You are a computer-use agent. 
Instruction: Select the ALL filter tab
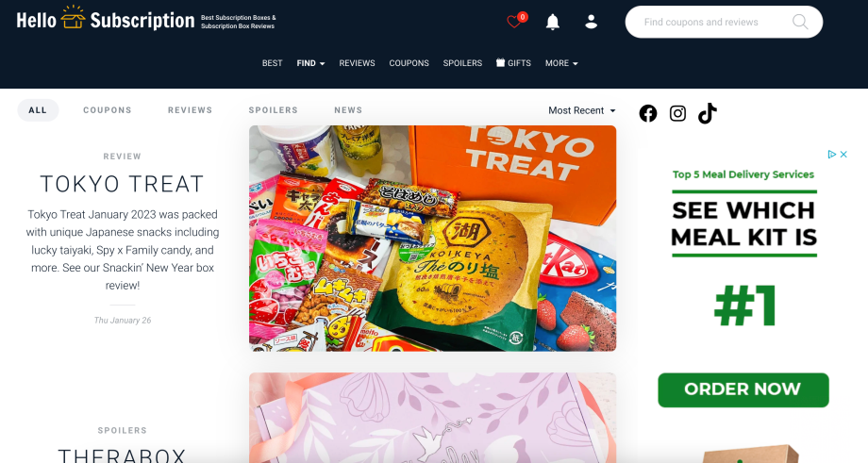[38, 110]
